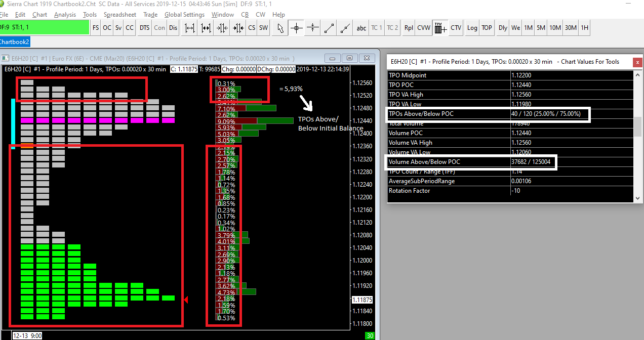Click the Dis disconnect button

click(x=173, y=28)
